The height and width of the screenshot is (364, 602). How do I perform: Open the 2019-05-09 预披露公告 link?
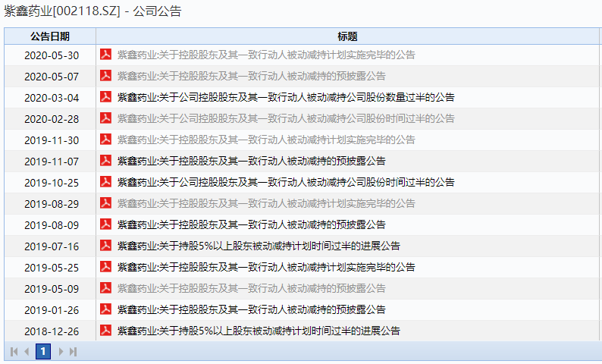point(251,288)
